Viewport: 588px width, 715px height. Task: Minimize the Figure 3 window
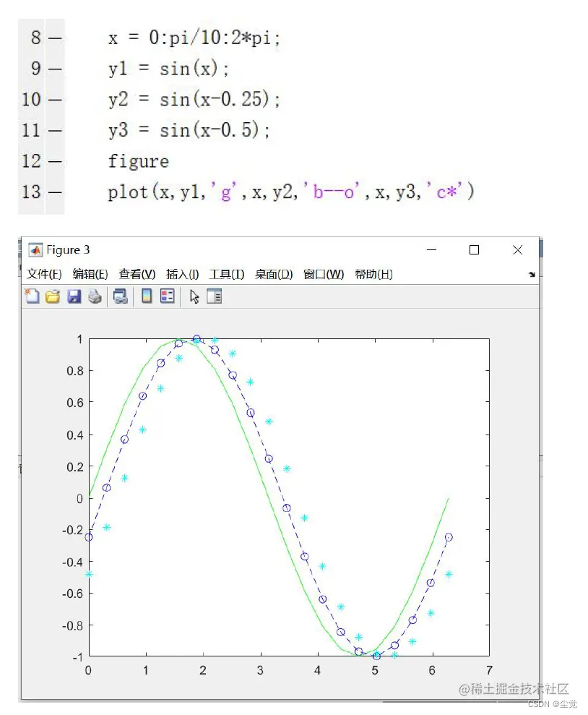coord(431,250)
